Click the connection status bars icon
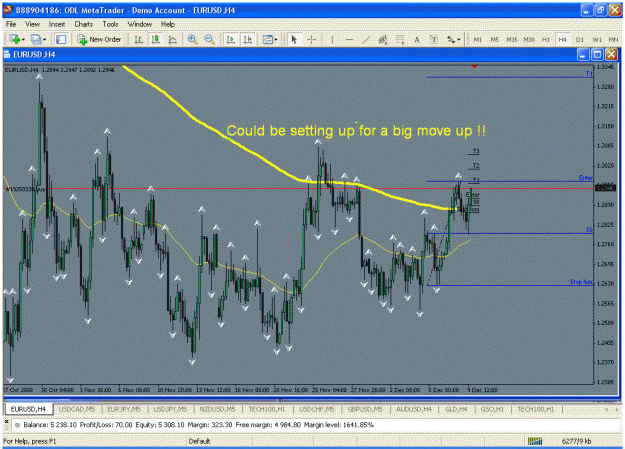625x449 pixels. coord(535,441)
